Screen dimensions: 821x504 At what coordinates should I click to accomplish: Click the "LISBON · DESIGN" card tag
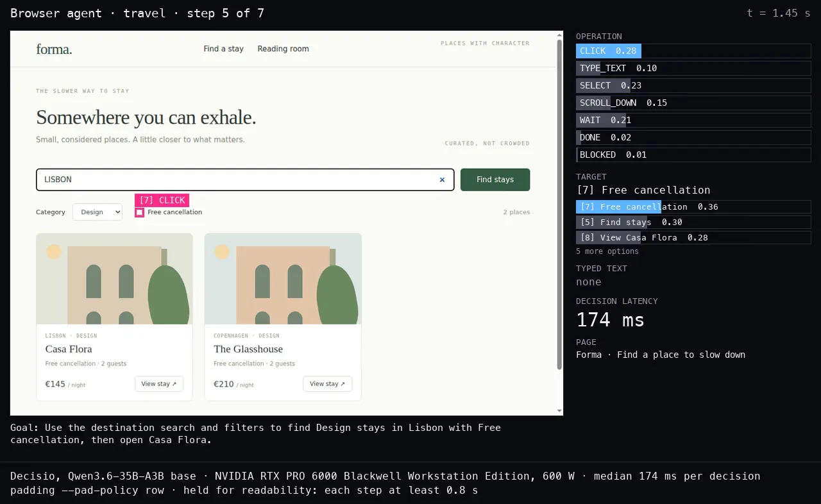tap(71, 336)
